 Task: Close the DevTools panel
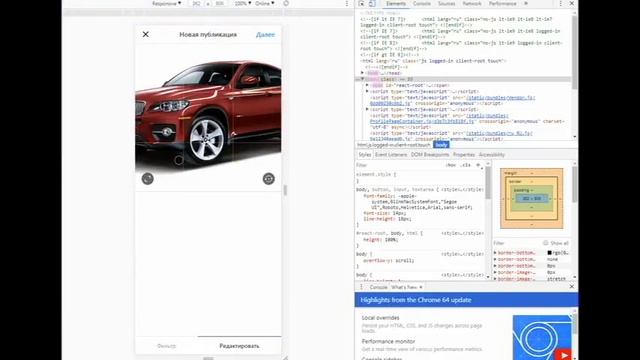571,3
